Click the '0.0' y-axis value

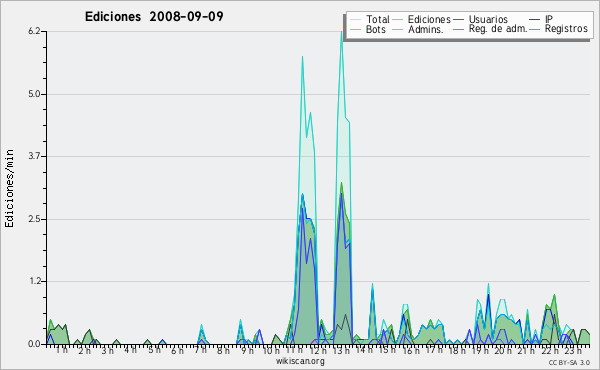coord(34,344)
